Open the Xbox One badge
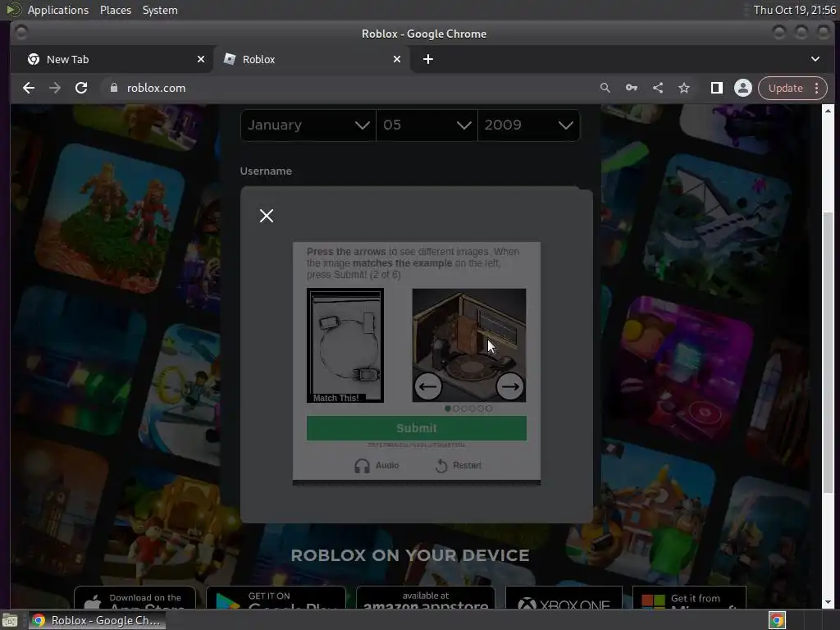The width and height of the screenshot is (840, 630). coord(564,598)
